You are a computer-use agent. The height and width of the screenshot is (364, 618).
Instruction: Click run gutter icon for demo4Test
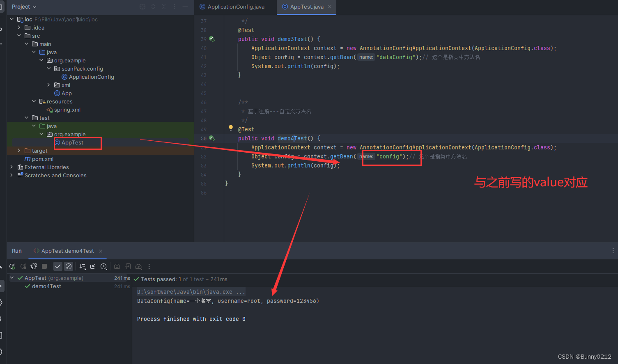[212, 138]
